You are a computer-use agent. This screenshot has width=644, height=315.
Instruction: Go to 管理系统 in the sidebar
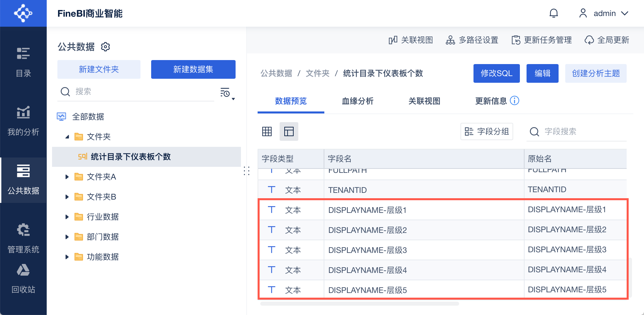tap(23, 238)
